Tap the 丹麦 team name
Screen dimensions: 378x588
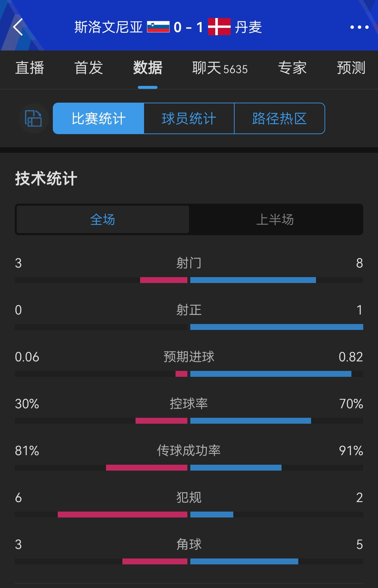point(248,27)
